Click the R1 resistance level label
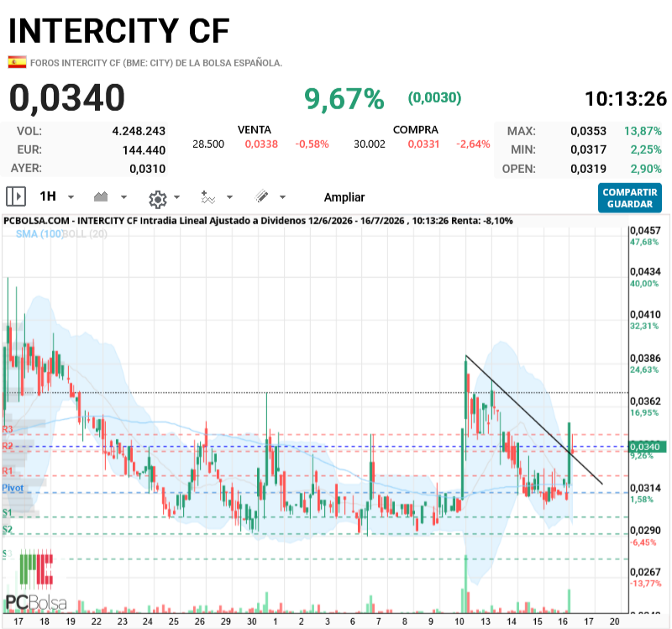 click(x=8, y=471)
